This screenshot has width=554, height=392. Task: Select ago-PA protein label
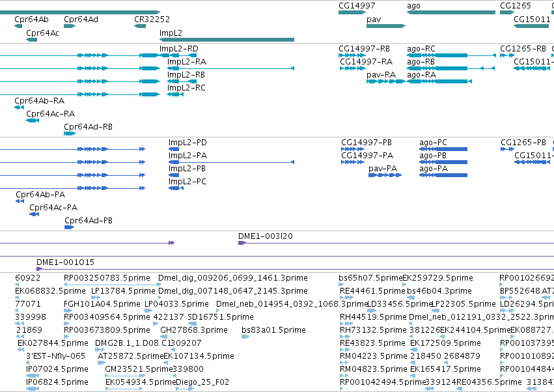[434, 169]
